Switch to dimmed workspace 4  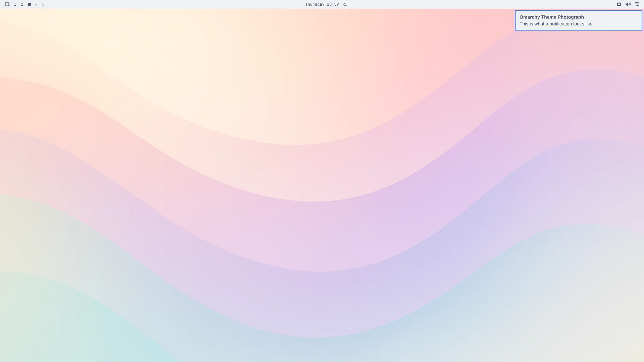pos(36,4)
